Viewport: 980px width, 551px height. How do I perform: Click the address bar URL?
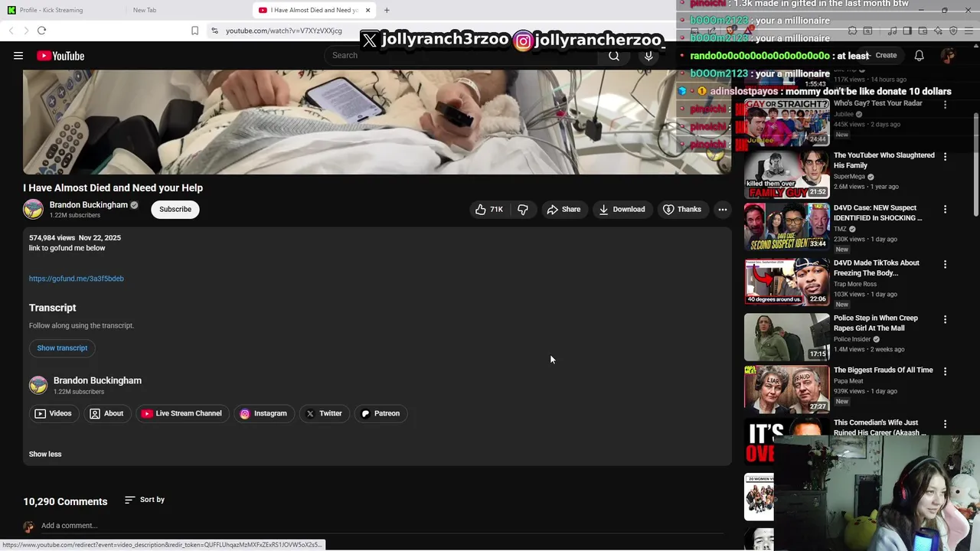[284, 31]
